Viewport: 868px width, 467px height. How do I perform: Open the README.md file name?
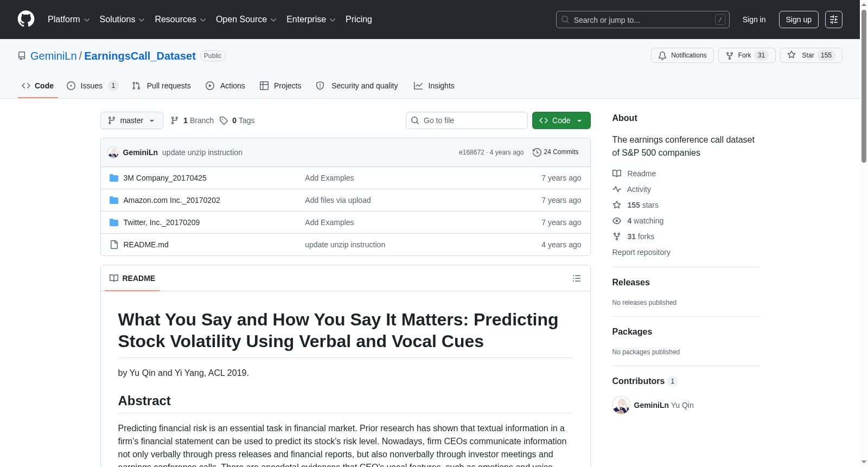click(146, 245)
